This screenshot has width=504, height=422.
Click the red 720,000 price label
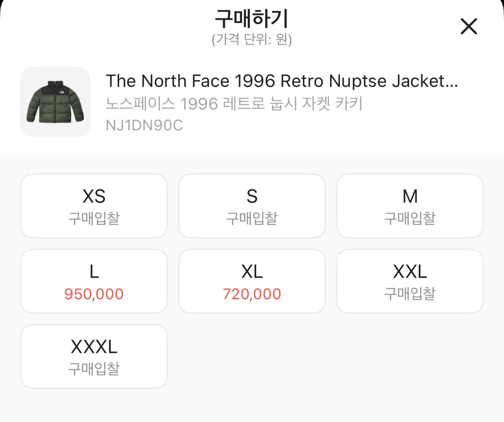click(252, 294)
